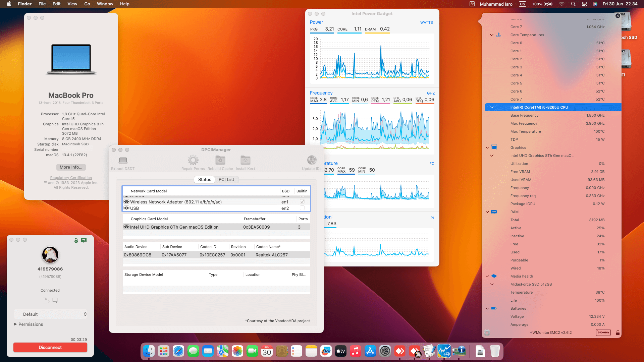
Task: Click Install Kext icon in DPCIManager toolbar
Action: point(246,160)
